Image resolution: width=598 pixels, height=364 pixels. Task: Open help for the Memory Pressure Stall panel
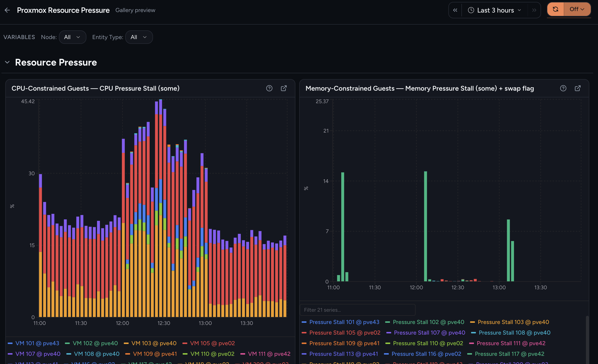[563, 88]
